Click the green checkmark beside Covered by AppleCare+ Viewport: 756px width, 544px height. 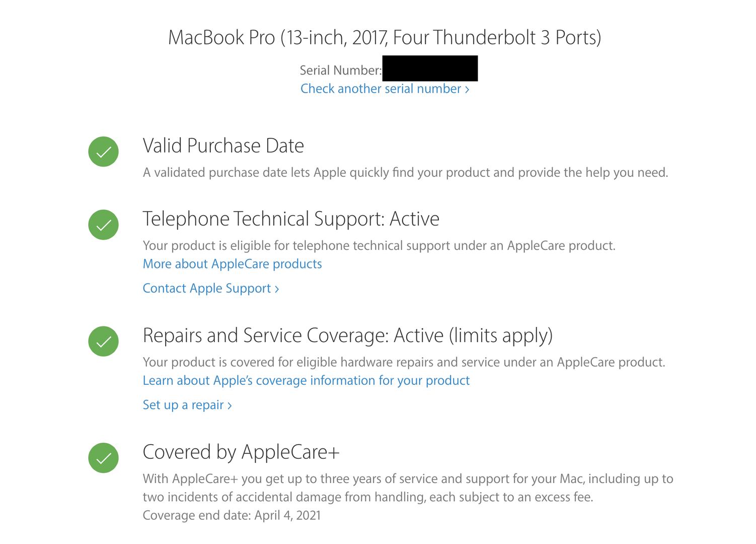tap(103, 458)
